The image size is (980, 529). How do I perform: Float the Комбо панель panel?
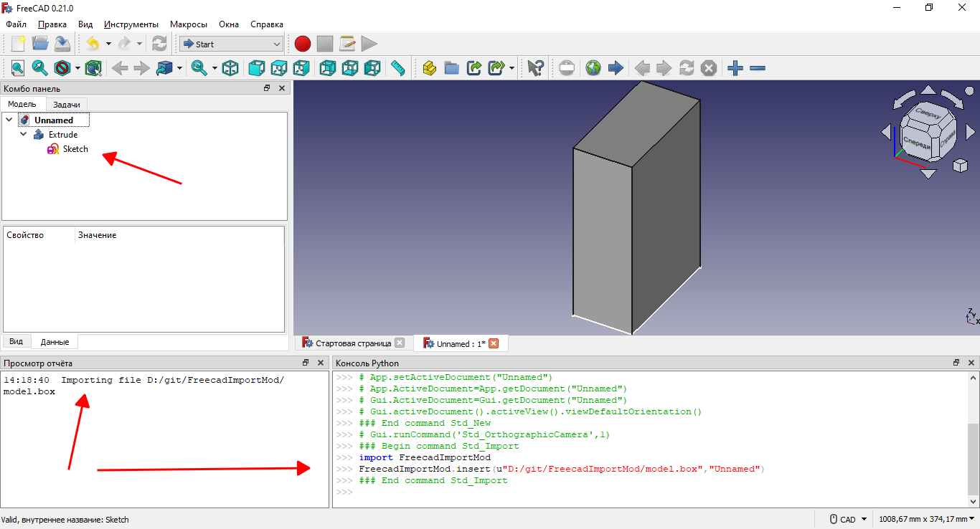tap(266, 88)
